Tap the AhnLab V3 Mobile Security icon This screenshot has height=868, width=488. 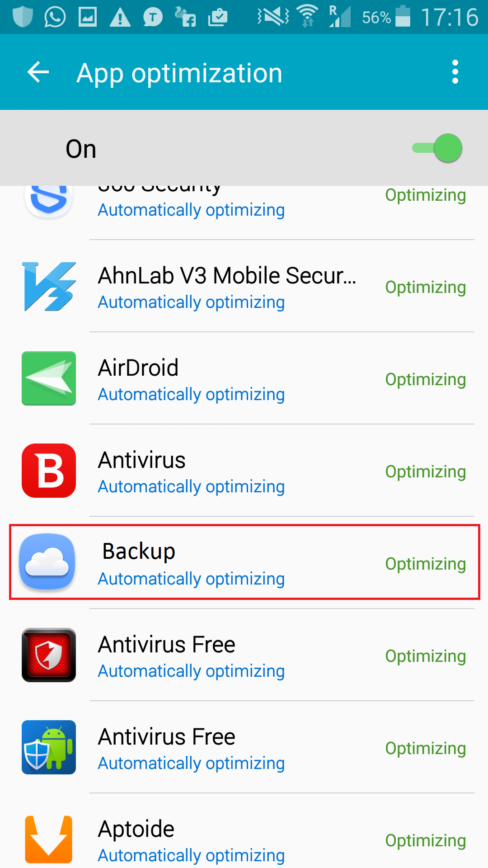coord(49,287)
